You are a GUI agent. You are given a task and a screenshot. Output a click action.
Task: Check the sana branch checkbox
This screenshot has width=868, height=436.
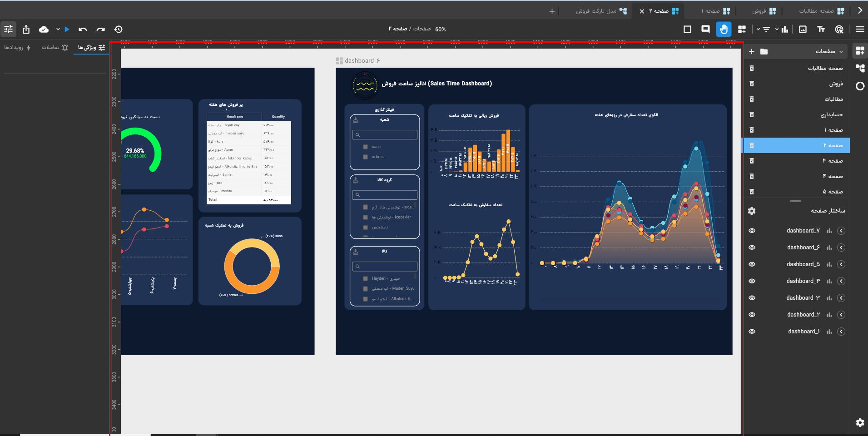coord(365,147)
